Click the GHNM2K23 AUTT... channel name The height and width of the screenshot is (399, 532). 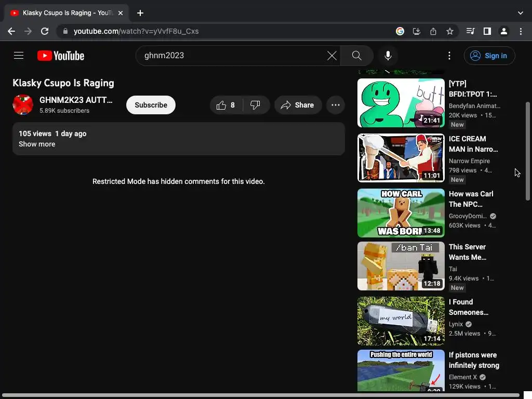point(76,100)
